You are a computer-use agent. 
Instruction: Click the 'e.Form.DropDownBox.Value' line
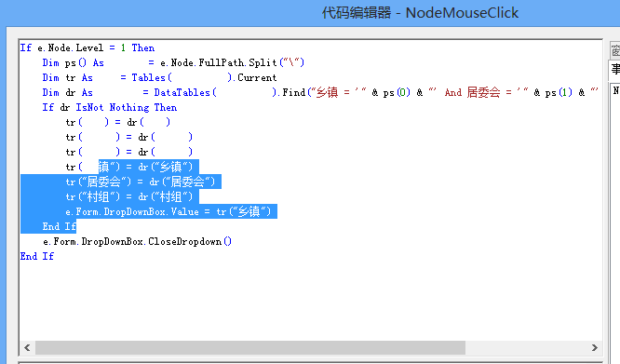point(168,211)
